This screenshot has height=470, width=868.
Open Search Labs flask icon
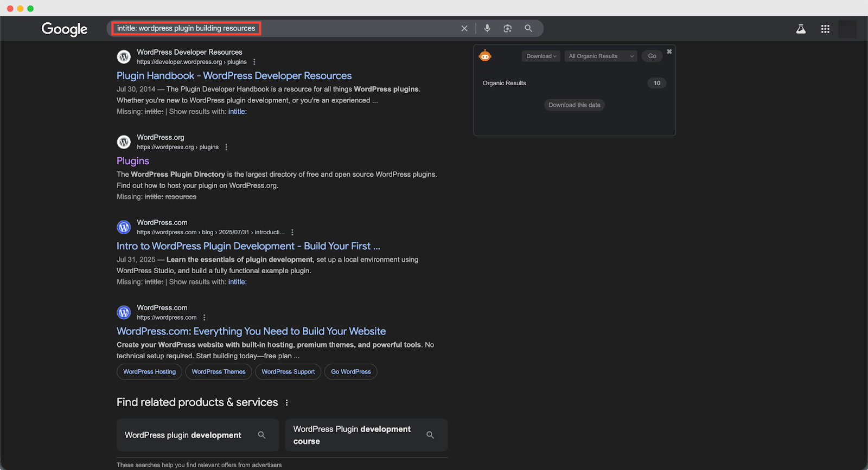pyautogui.click(x=801, y=29)
